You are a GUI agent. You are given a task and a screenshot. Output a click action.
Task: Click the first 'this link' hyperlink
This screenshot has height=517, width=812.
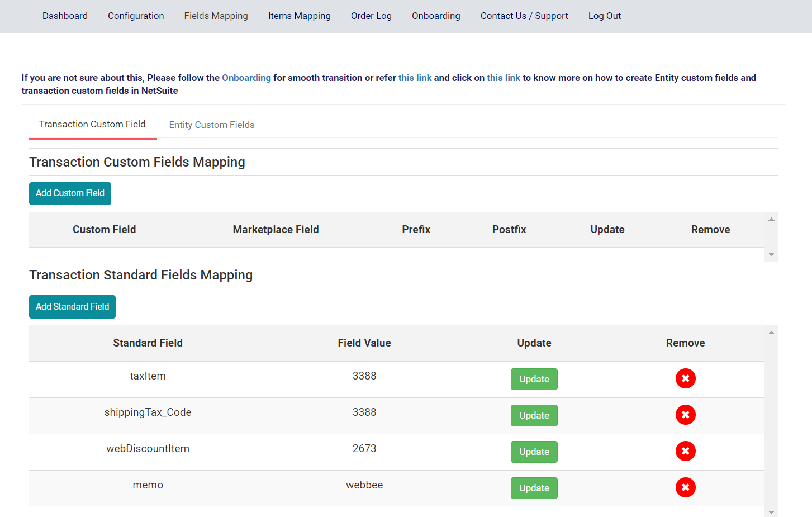415,78
